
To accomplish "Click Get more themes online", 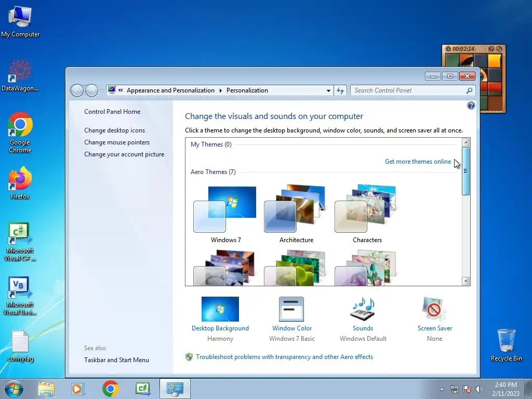I will pos(418,162).
